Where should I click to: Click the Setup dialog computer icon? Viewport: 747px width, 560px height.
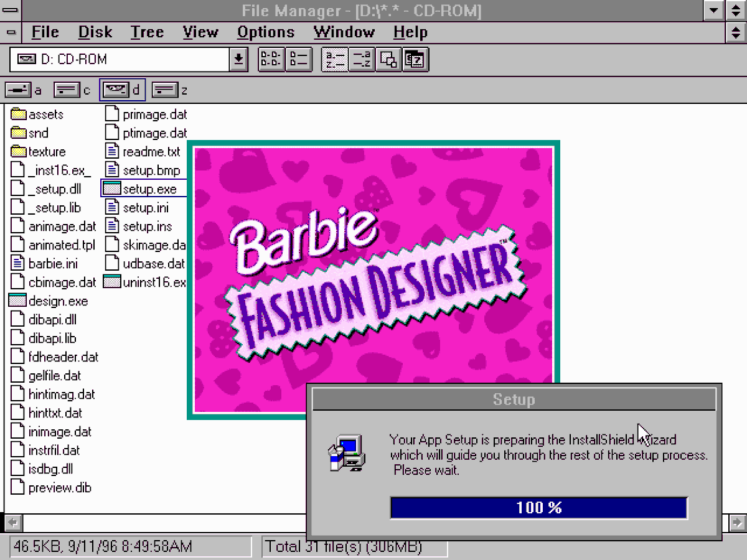pyautogui.click(x=347, y=453)
